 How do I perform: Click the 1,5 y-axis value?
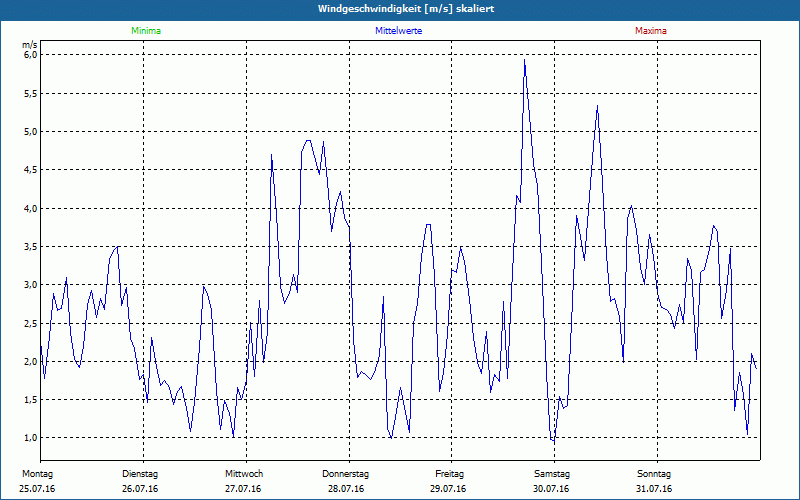coord(31,399)
